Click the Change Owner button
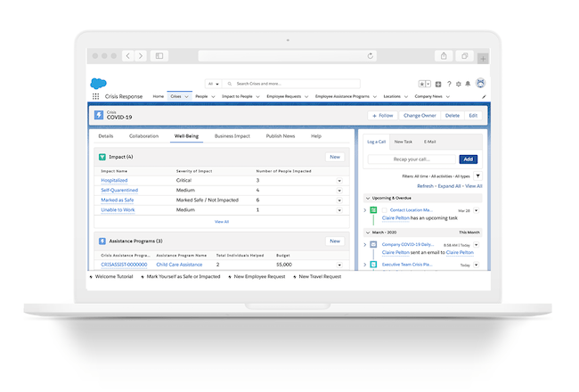 [x=420, y=115]
